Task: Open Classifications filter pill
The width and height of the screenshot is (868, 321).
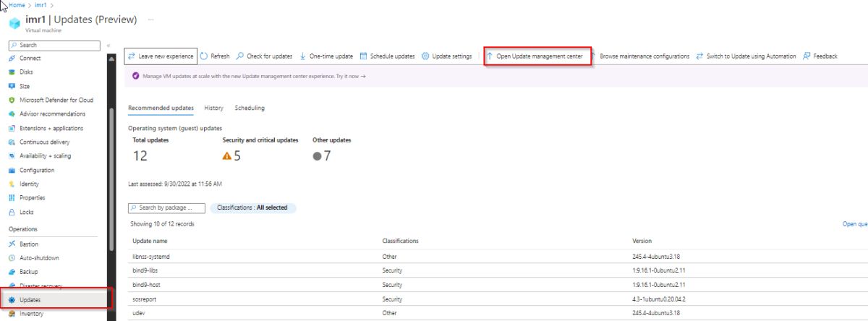Action: tap(252, 207)
